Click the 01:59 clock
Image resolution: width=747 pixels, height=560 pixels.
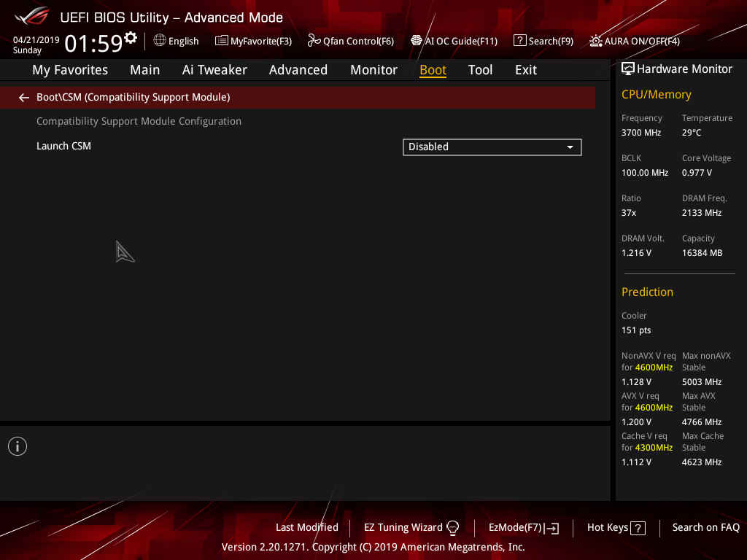pyautogui.click(x=94, y=43)
